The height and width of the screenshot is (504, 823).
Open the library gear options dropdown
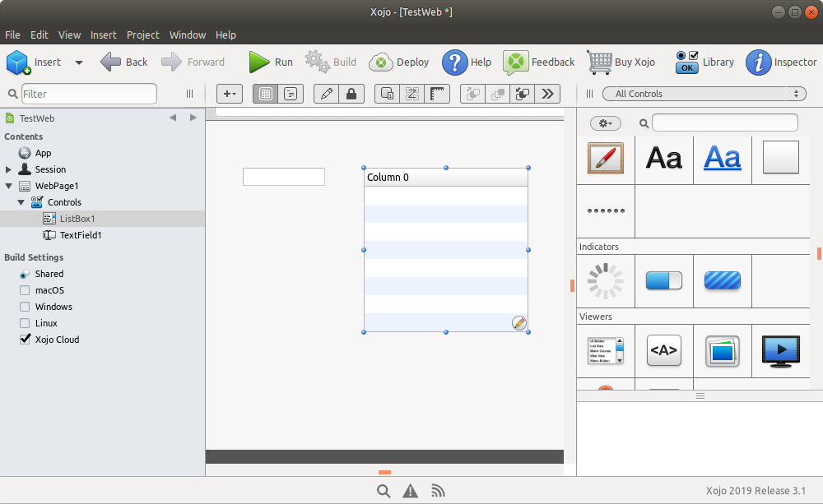605,123
